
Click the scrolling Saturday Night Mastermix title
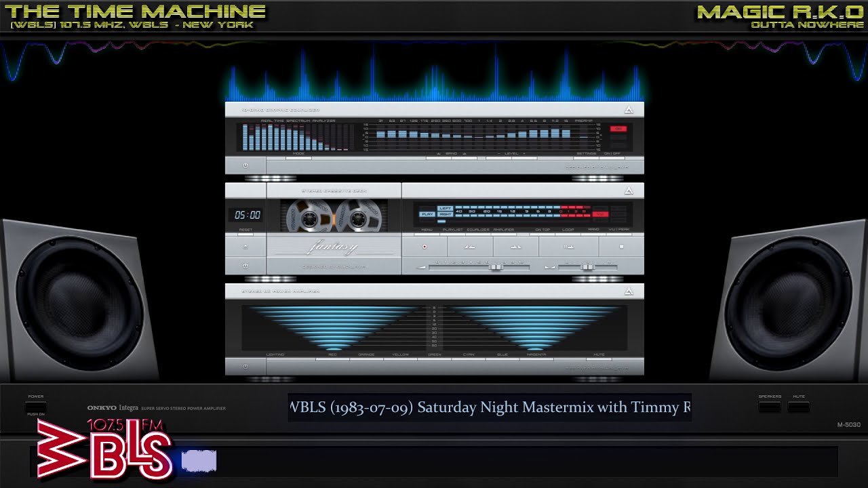490,407
